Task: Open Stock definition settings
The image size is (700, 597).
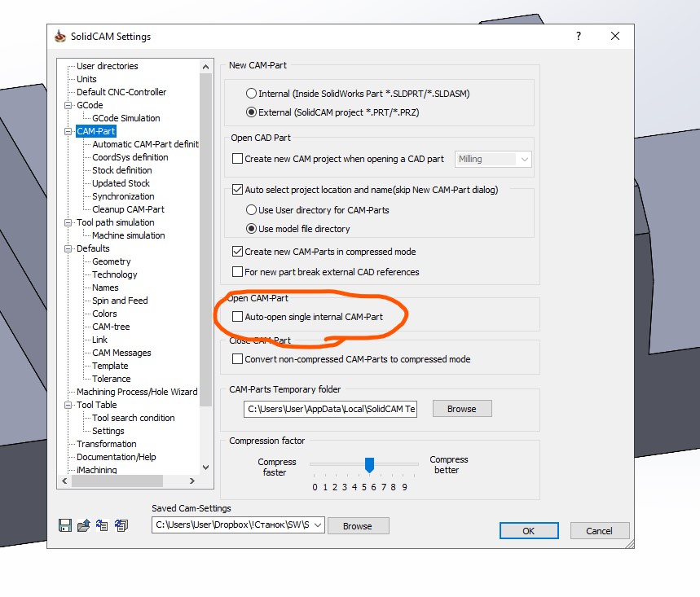Action: tap(122, 170)
